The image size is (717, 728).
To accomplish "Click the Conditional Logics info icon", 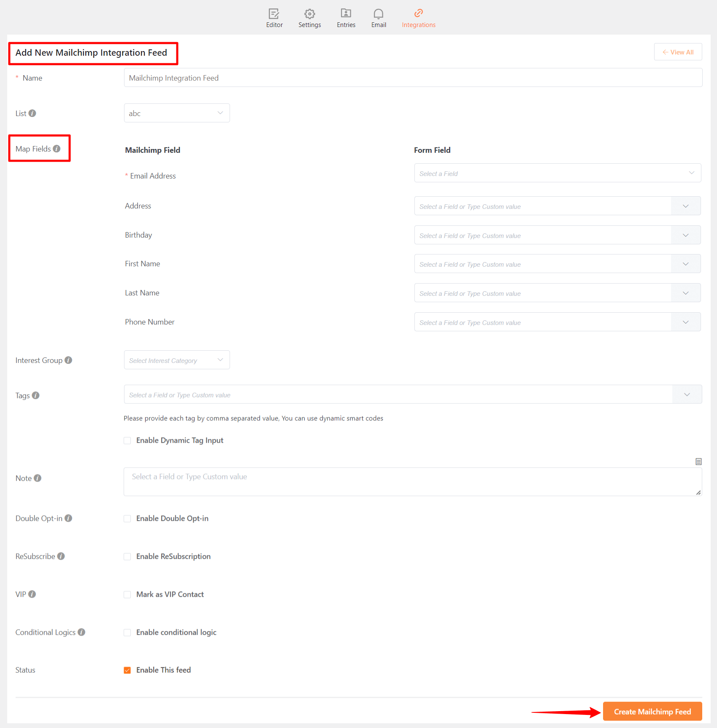I will pos(81,632).
